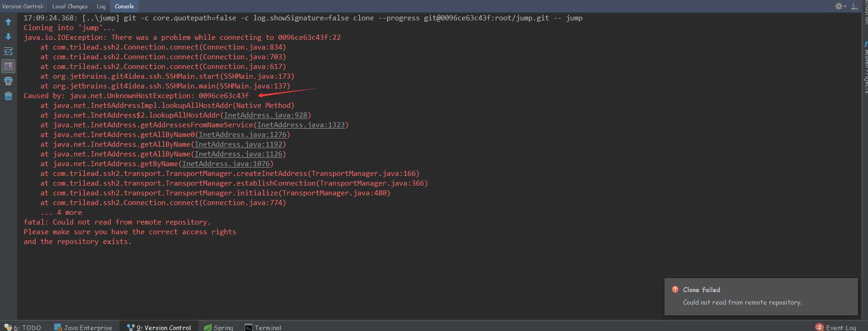
Task: Click the SSHMain.main(SSHMain.java:137) line
Action: pyautogui.click(x=165, y=86)
